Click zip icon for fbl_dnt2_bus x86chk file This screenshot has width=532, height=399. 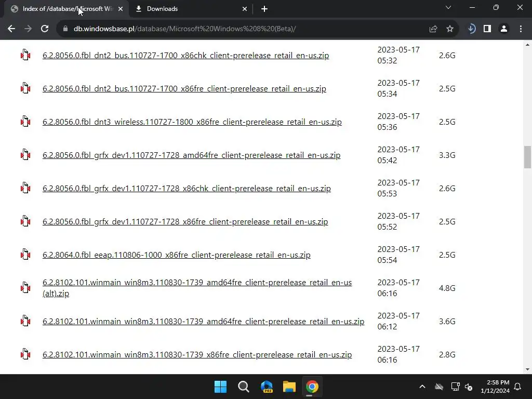25,55
